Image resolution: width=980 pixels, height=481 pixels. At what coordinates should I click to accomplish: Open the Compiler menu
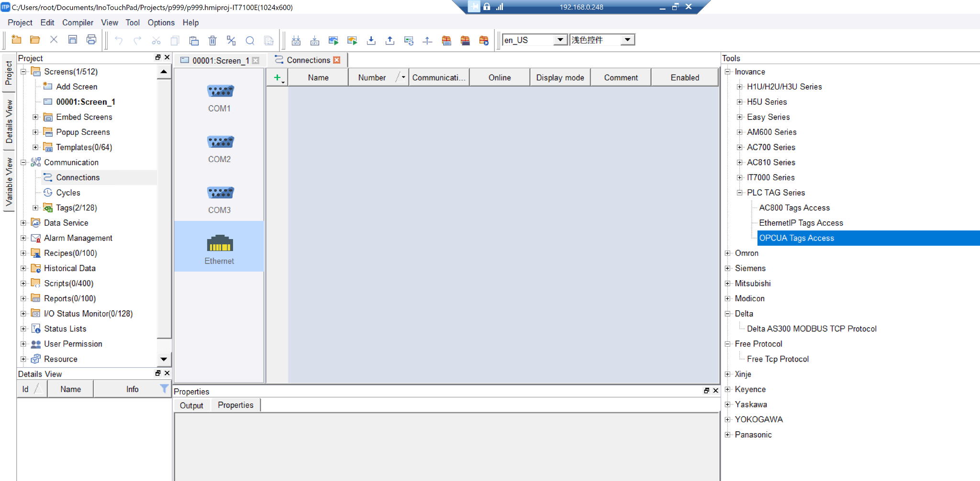[78, 22]
